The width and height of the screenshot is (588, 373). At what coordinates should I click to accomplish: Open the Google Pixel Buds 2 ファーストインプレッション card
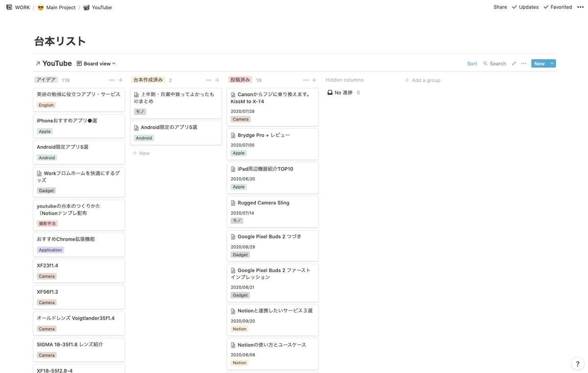272,283
